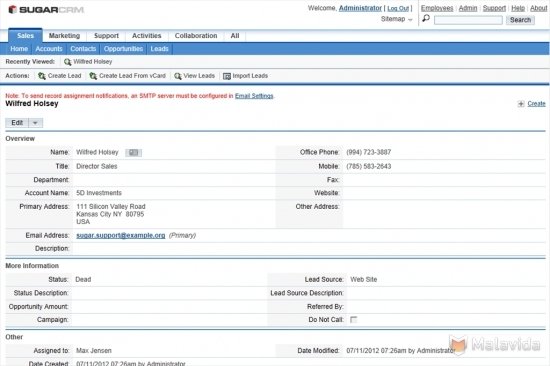
Task: Click the Overview section header
Action: point(20,139)
